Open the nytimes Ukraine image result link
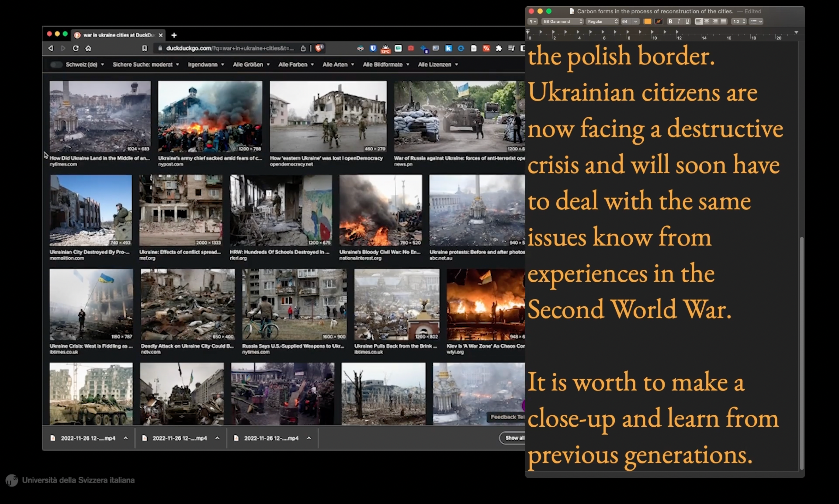 click(99, 158)
